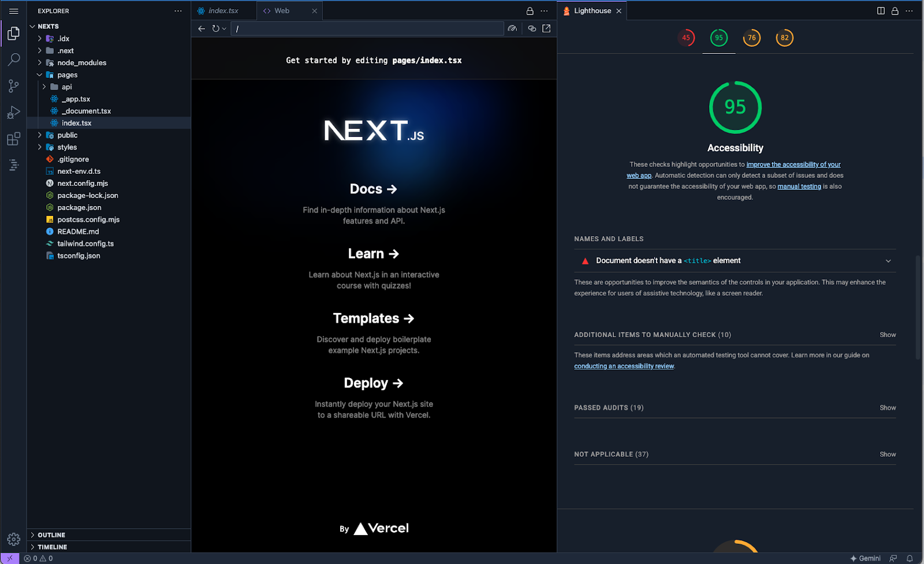The height and width of the screenshot is (564, 924).
Task: Go back in the web preview
Action: click(202, 28)
